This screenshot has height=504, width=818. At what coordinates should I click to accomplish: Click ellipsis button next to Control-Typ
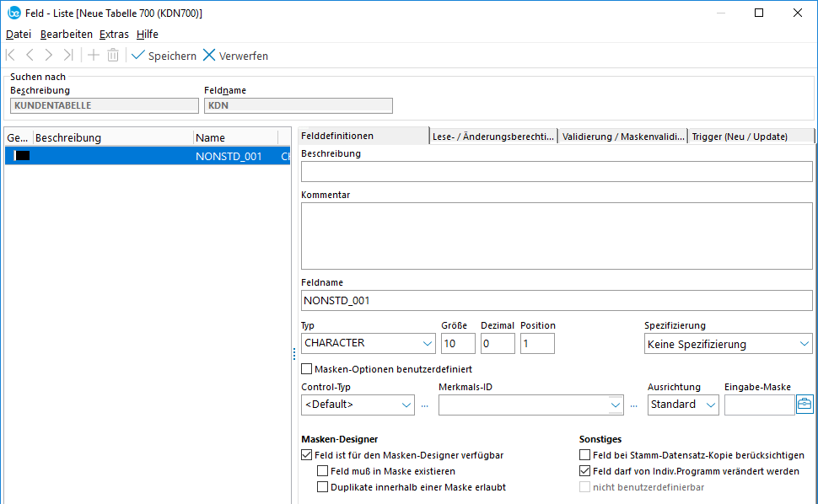pyautogui.click(x=424, y=405)
